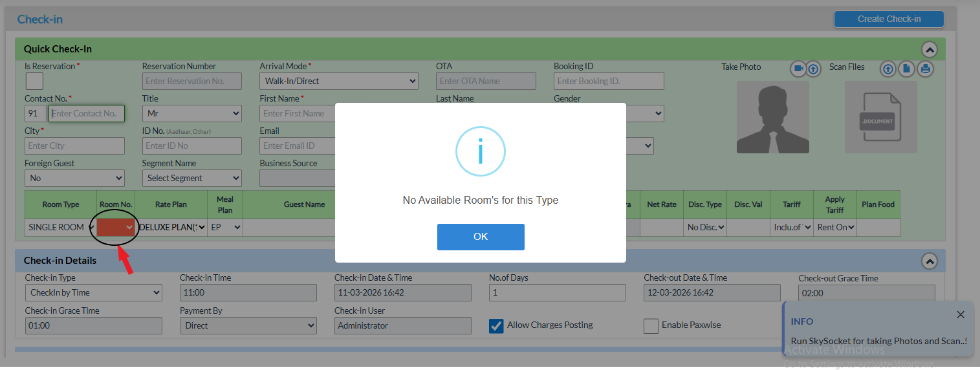Click the Create Check-in button
980x370 pixels.
point(889,19)
